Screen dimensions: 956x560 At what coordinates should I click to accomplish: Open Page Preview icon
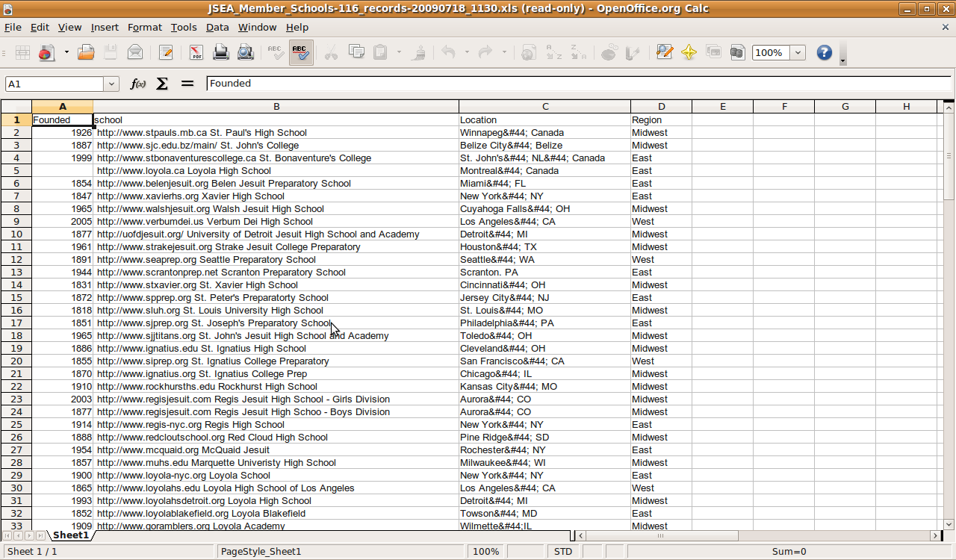[245, 52]
